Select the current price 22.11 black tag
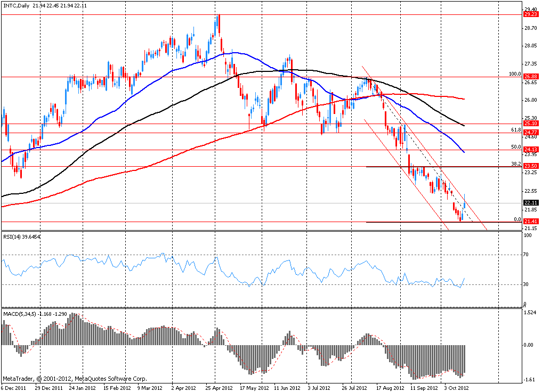Image resolution: width=542 pixels, height=392 pixels. point(530,203)
